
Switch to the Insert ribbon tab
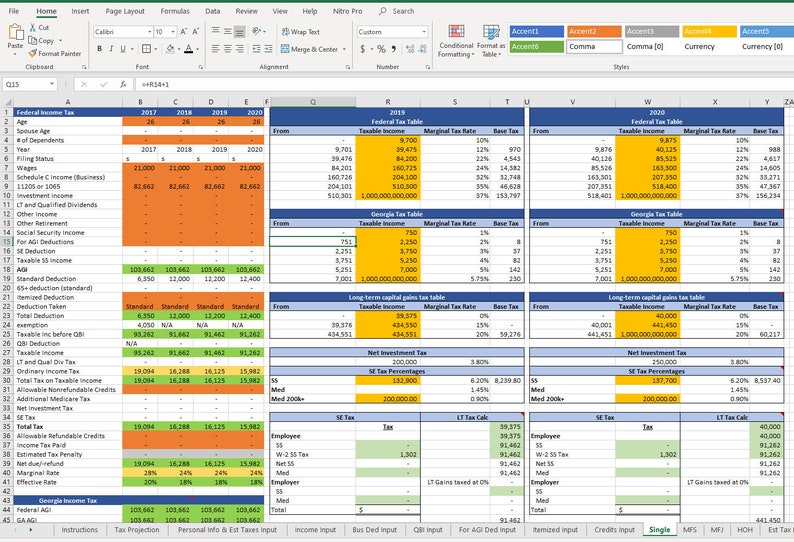tap(80, 11)
